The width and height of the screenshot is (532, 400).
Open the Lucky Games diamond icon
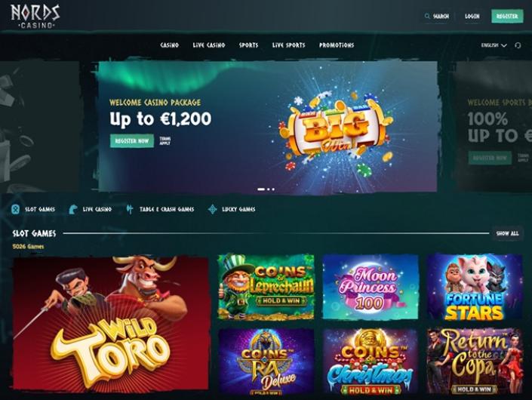pos(212,209)
